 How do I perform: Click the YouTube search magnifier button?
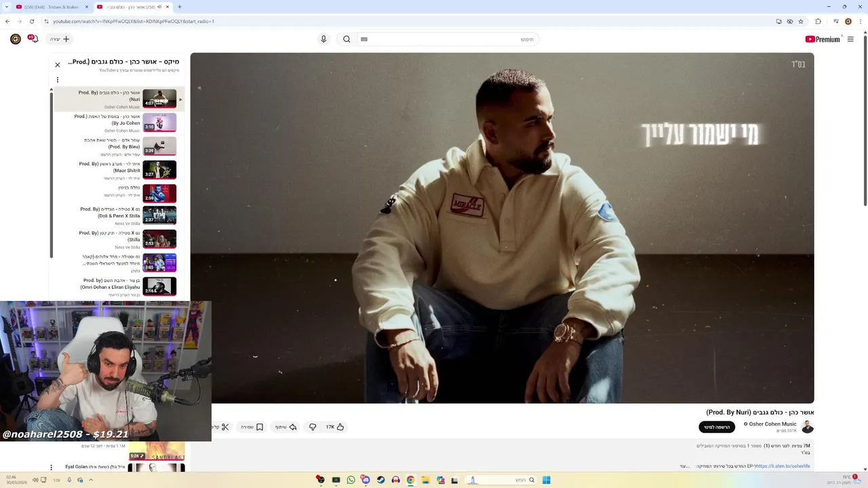(347, 39)
